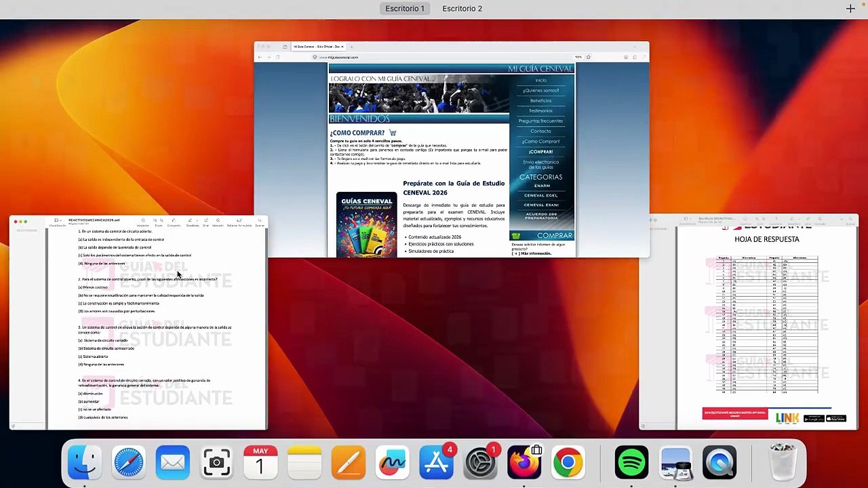This screenshot has width=868, height=488.
Task: Switch to the Preview app in the Dock
Action: coord(675,463)
